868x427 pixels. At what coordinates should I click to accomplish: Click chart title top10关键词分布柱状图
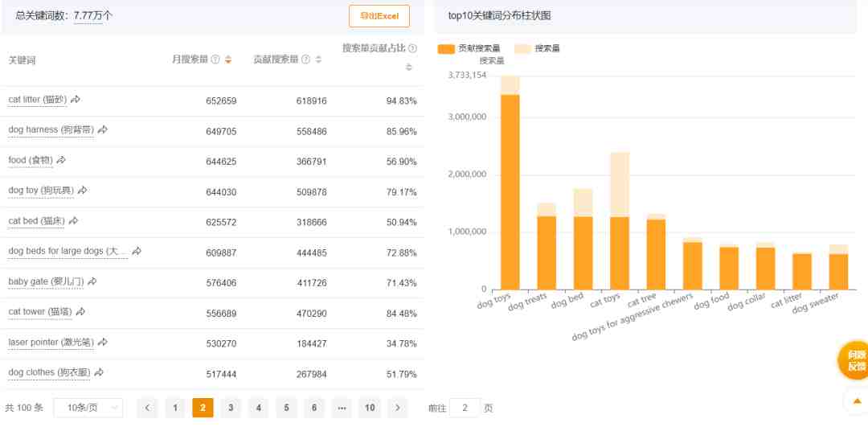click(499, 16)
